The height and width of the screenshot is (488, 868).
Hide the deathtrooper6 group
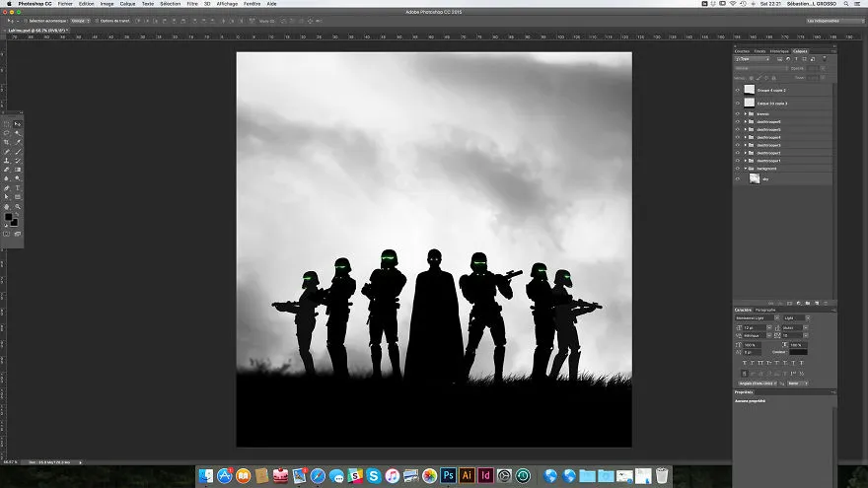[738, 121]
